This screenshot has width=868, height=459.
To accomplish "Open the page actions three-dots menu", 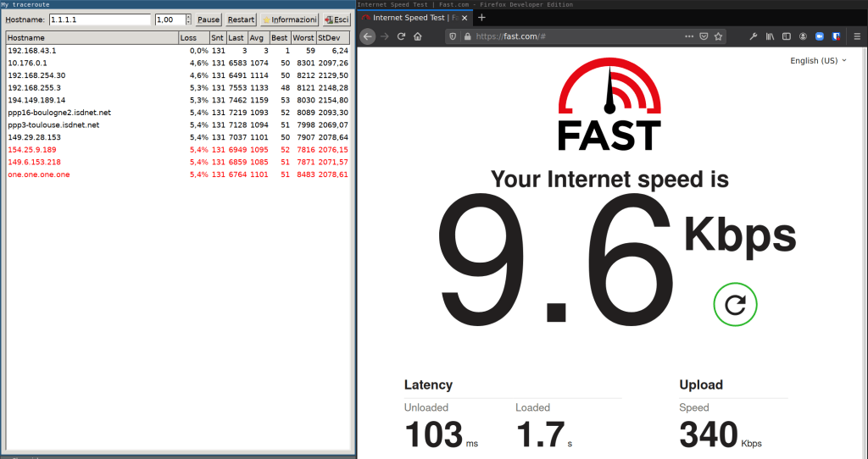I will click(x=688, y=36).
